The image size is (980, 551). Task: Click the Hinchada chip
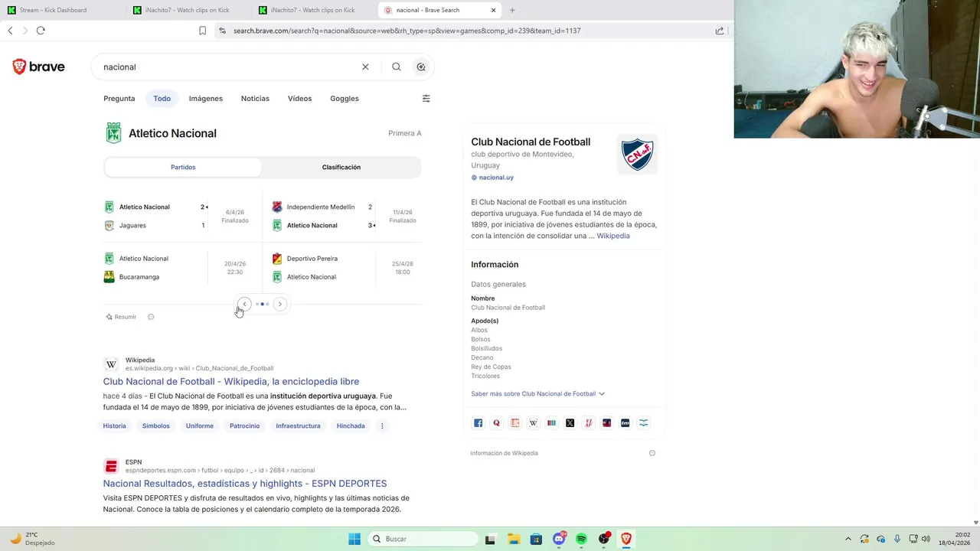351,425
